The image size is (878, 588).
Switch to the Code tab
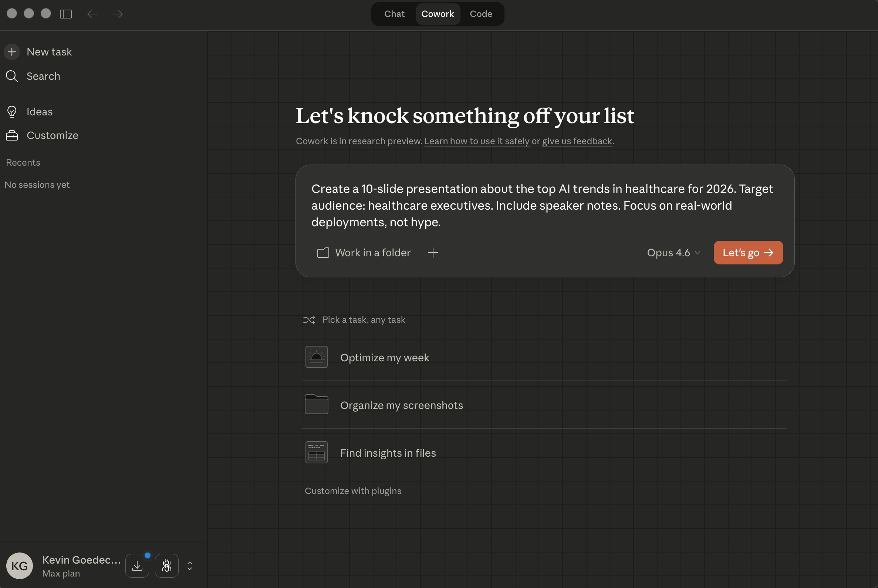481,14
